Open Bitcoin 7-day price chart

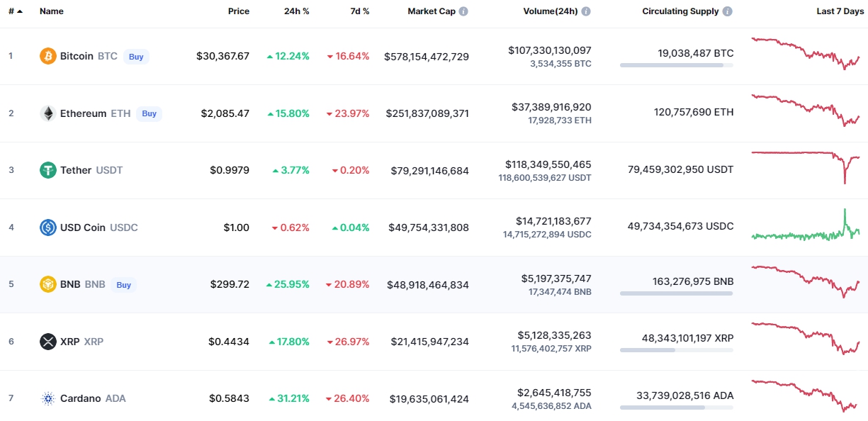point(806,53)
